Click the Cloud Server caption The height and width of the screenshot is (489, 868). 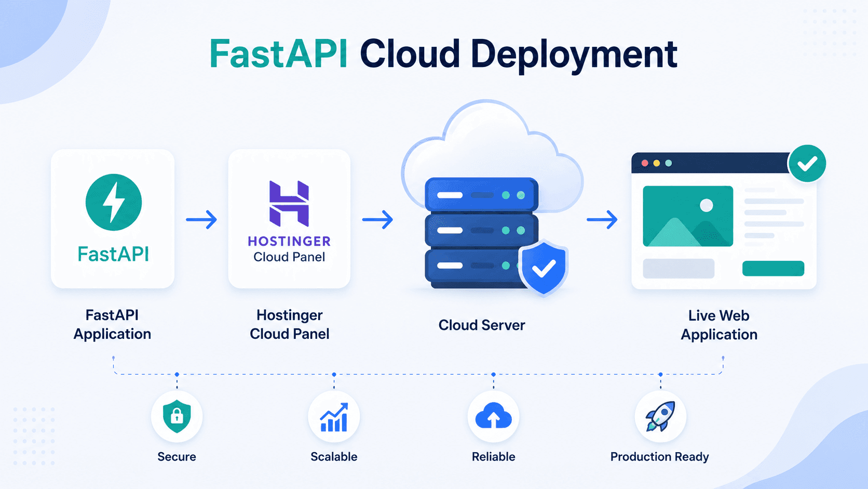482,325
